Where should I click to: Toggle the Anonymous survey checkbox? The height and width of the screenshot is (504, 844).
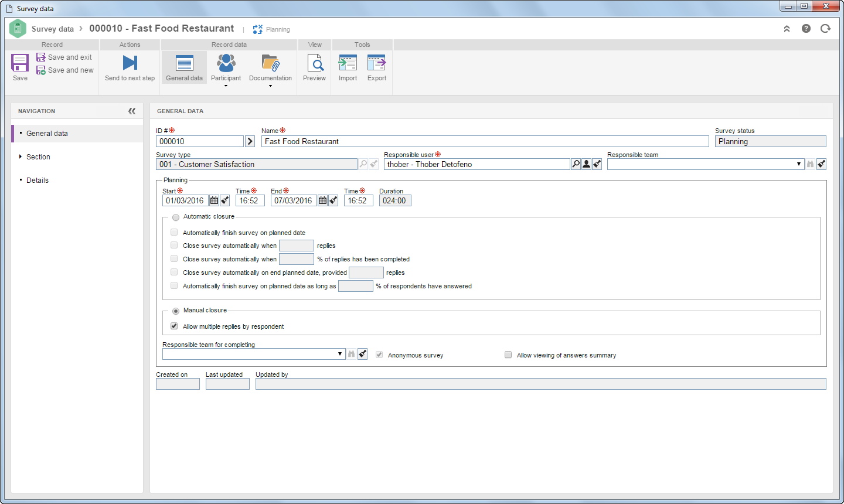[x=379, y=355]
